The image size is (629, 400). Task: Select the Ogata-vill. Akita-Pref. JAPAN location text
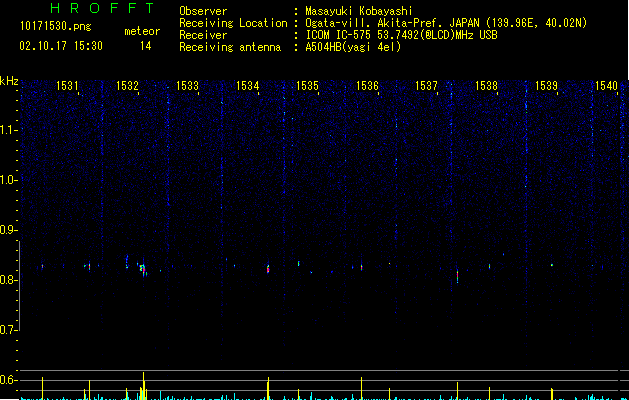pyautogui.click(x=446, y=23)
